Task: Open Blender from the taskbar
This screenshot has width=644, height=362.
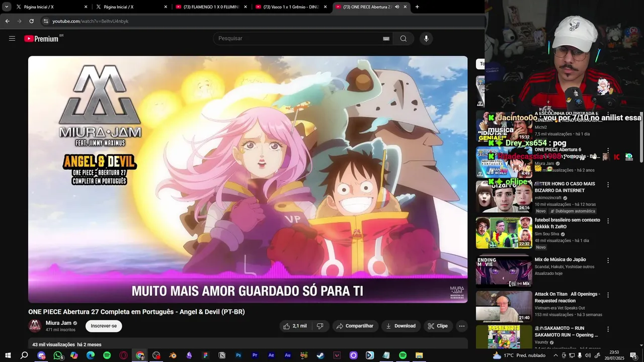Action: tap(173, 355)
